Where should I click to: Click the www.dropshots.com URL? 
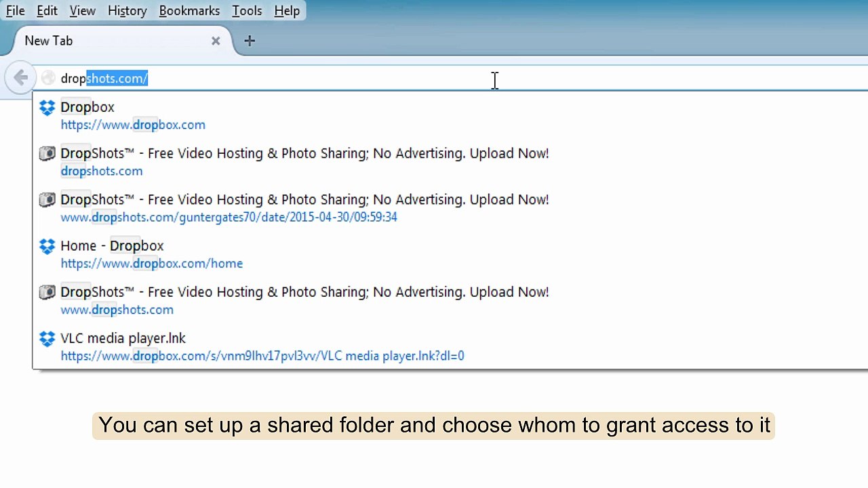pos(117,310)
